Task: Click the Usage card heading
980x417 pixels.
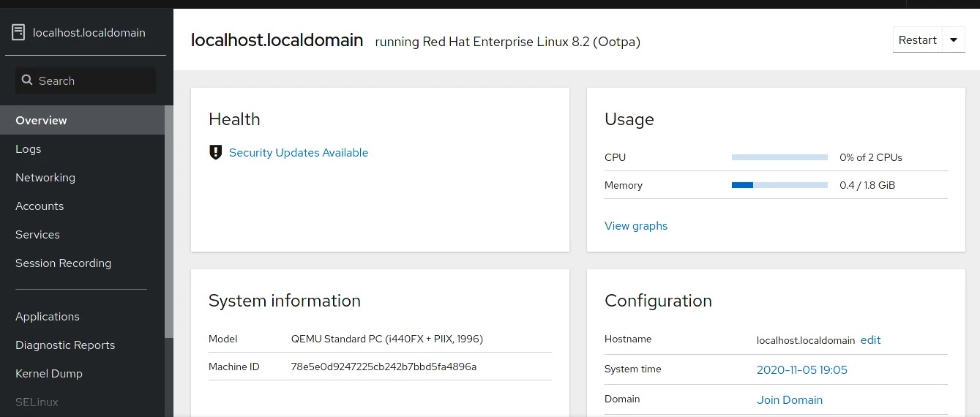Action: click(629, 119)
